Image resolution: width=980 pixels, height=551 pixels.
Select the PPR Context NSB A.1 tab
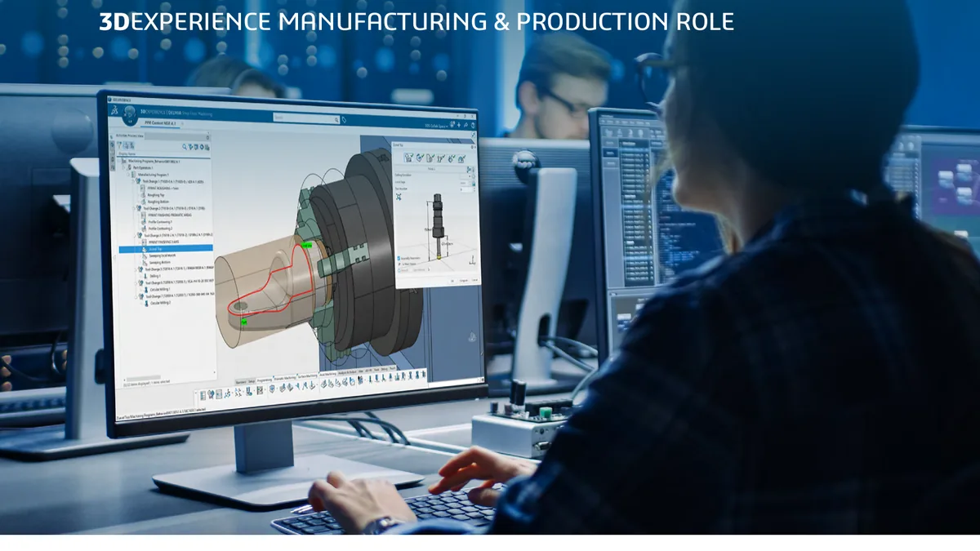(160, 123)
